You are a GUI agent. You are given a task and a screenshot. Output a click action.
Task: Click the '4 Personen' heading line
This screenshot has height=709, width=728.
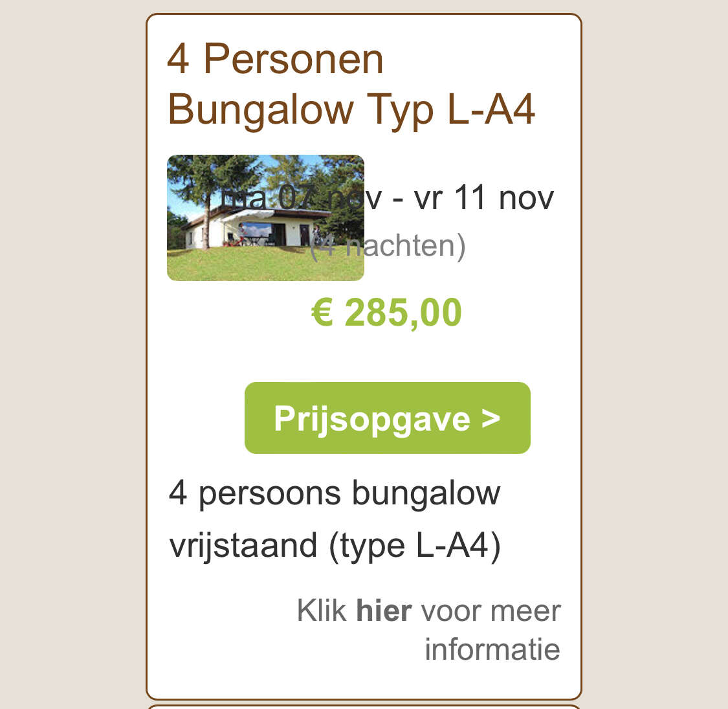pyautogui.click(x=276, y=59)
